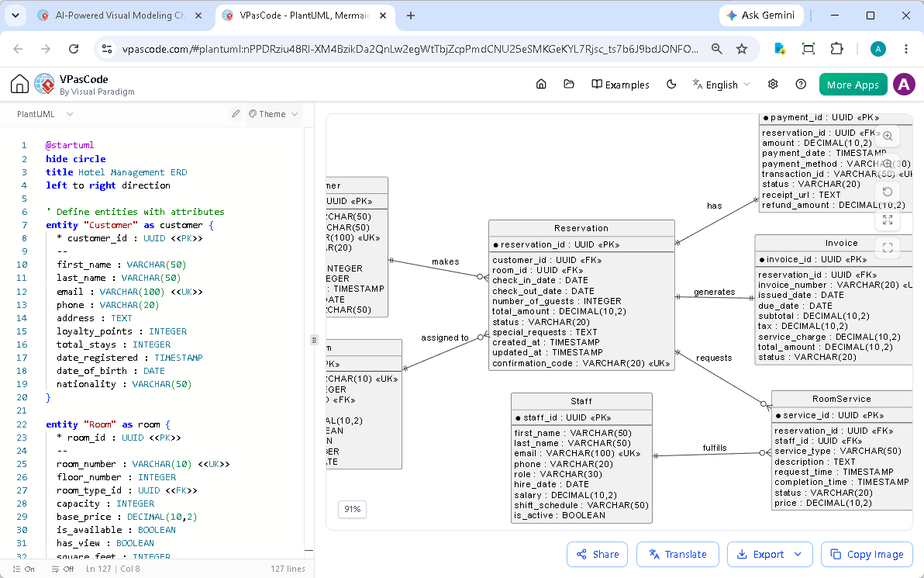The image size is (924, 578).
Task: Click the Staff entity title
Action: click(x=581, y=401)
